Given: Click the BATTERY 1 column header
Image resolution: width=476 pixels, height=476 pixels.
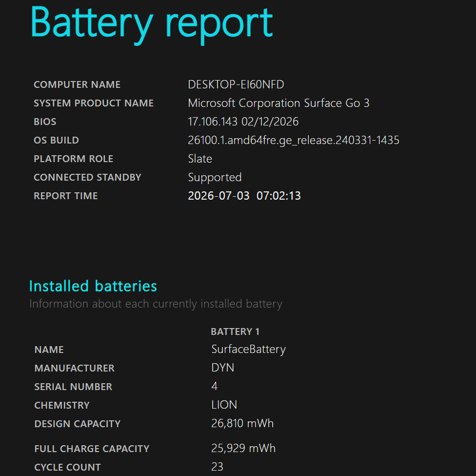Looking at the screenshot, I should click(235, 331).
